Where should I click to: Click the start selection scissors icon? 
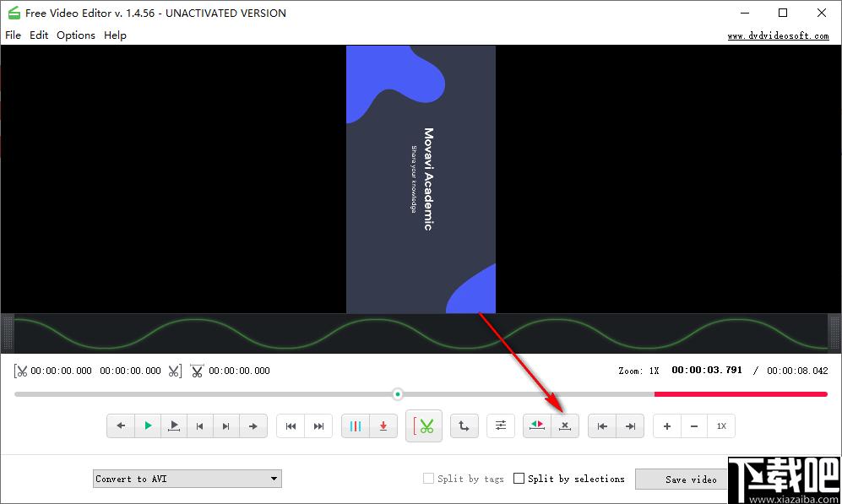point(20,371)
